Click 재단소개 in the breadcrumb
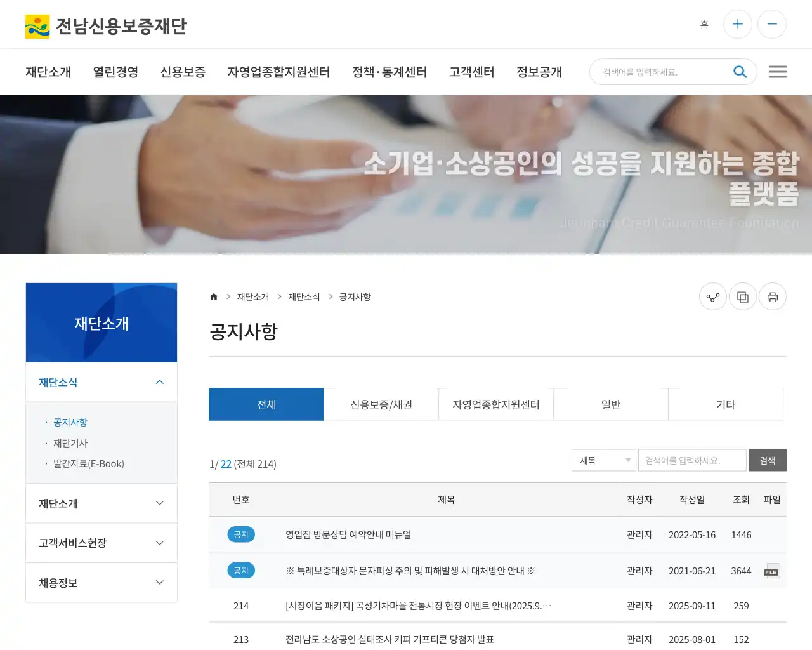 pos(253,296)
